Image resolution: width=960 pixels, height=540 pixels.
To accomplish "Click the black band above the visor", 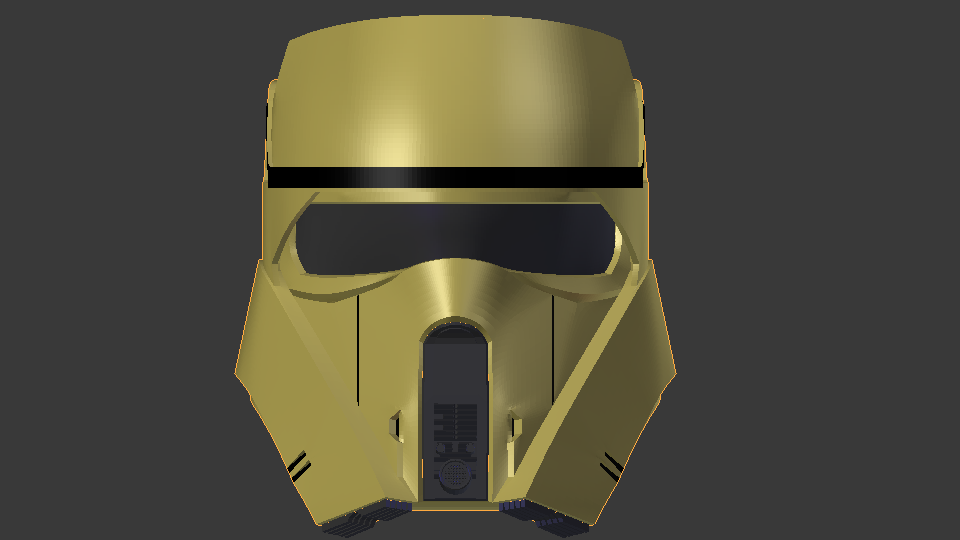I will tap(454, 178).
